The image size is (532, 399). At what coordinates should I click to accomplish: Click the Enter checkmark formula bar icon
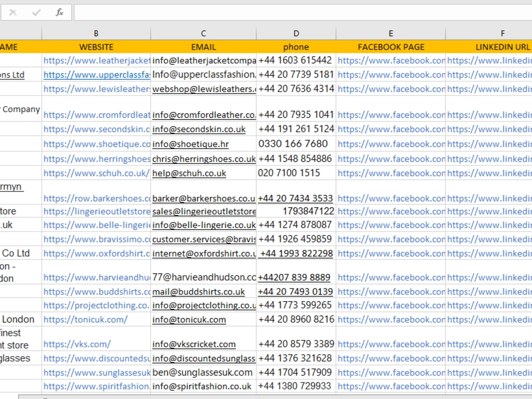point(36,13)
